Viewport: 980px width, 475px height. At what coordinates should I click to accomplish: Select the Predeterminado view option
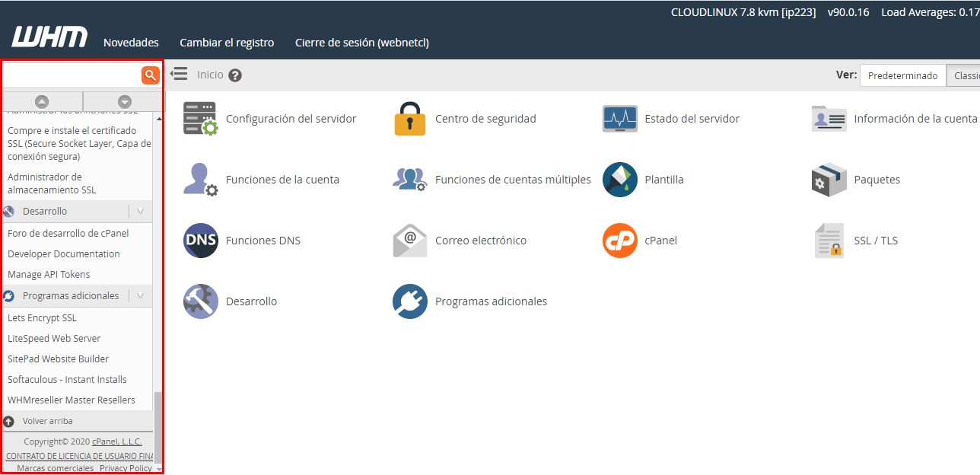pyautogui.click(x=902, y=75)
